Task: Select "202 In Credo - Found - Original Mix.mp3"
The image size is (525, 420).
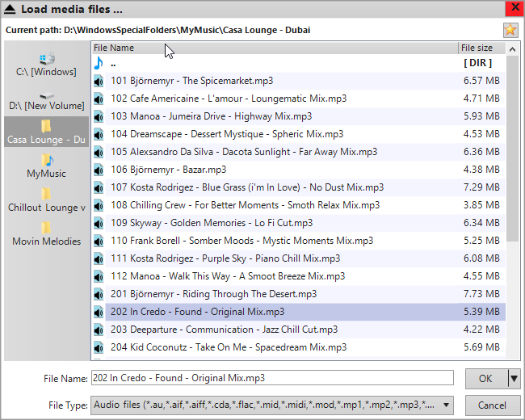Action: tap(198, 312)
